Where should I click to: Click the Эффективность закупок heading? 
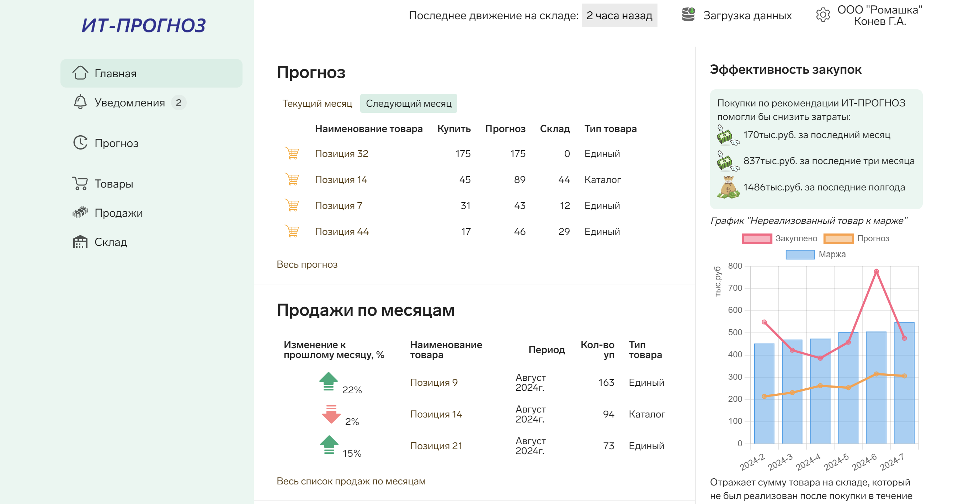click(x=785, y=69)
